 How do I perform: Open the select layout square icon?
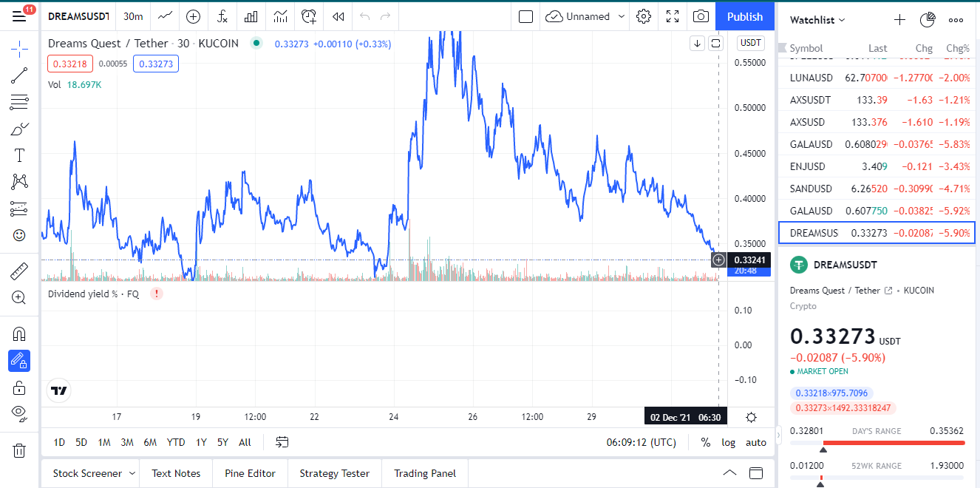pos(525,16)
